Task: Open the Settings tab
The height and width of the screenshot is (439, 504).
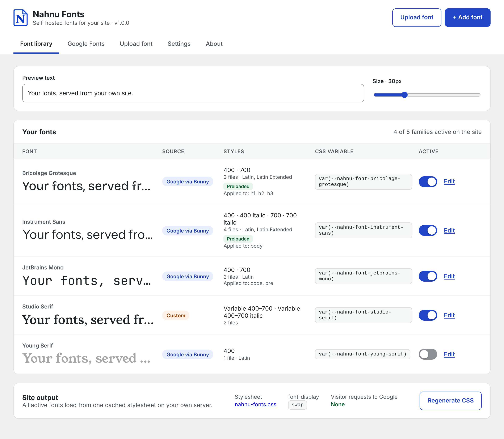Action: click(x=179, y=44)
